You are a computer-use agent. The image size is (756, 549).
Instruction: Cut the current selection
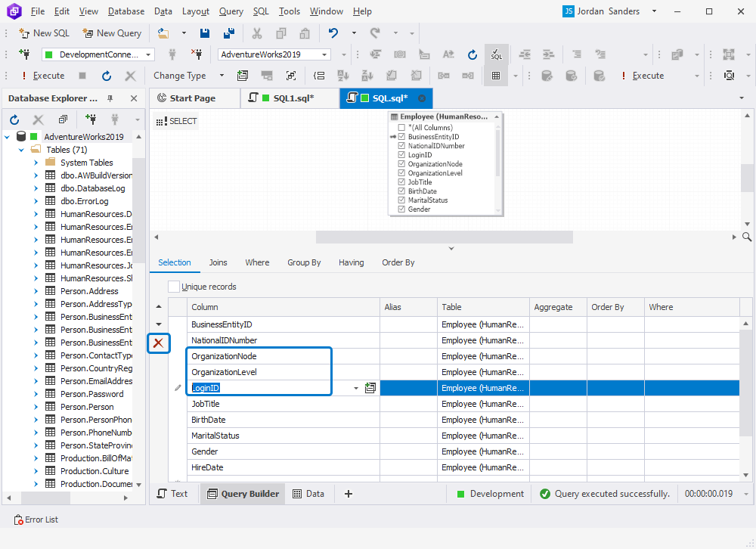[257, 33]
